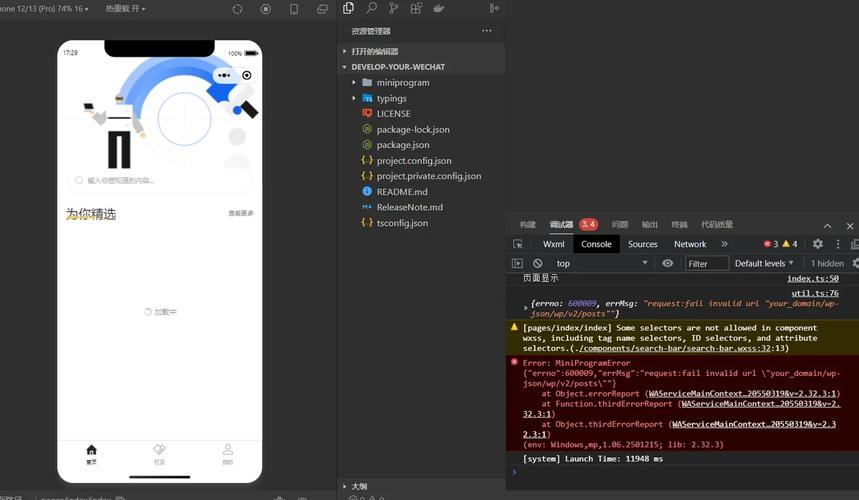The width and height of the screenshot is (859, 500).
Task: Open the search icon in activity bar
Action: tap(371, 8)
